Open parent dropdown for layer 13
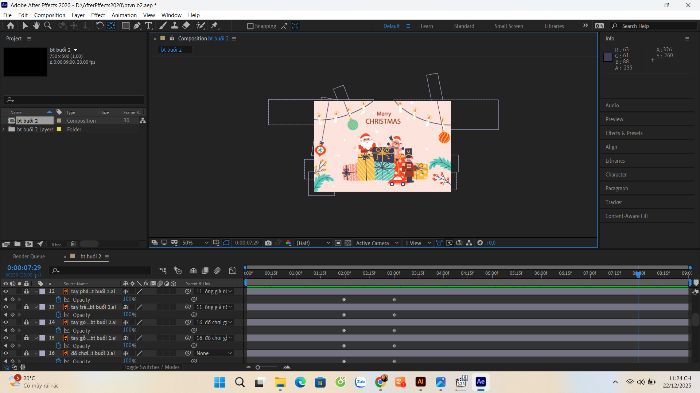 tap(215, 307)
